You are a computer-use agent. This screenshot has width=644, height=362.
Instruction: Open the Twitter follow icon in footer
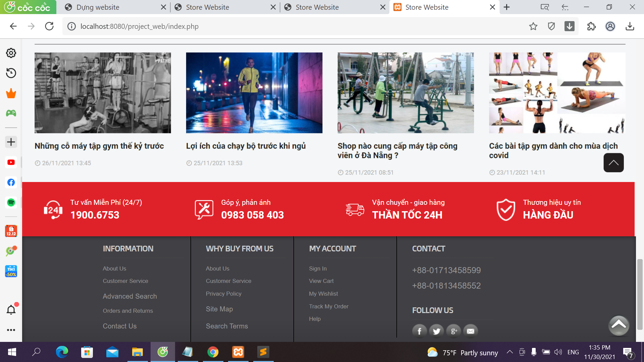436,331
